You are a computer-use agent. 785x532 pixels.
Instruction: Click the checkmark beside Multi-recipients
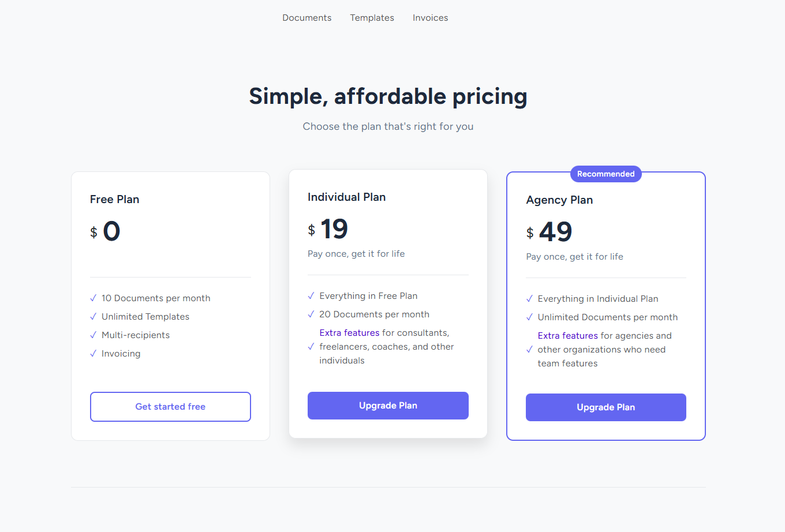93,335
